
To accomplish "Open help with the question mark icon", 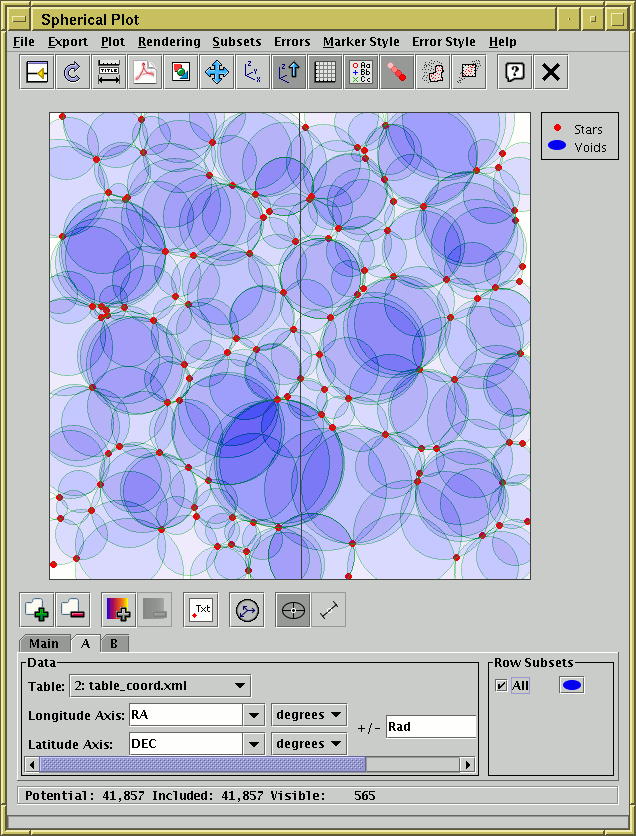I will (514, 72).
